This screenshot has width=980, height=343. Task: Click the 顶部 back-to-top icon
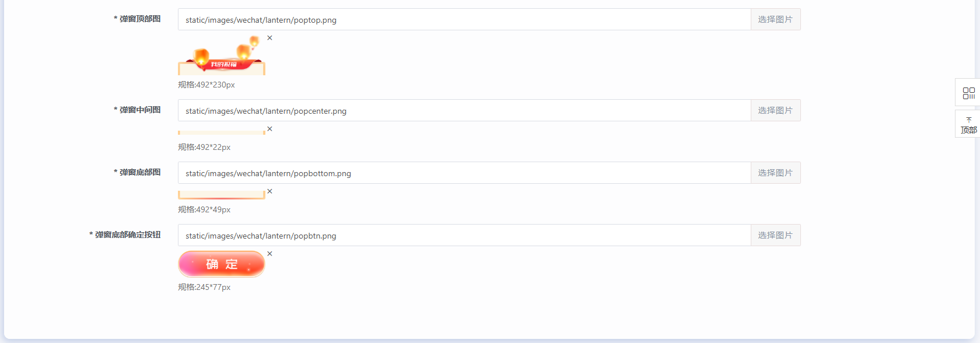968,124
